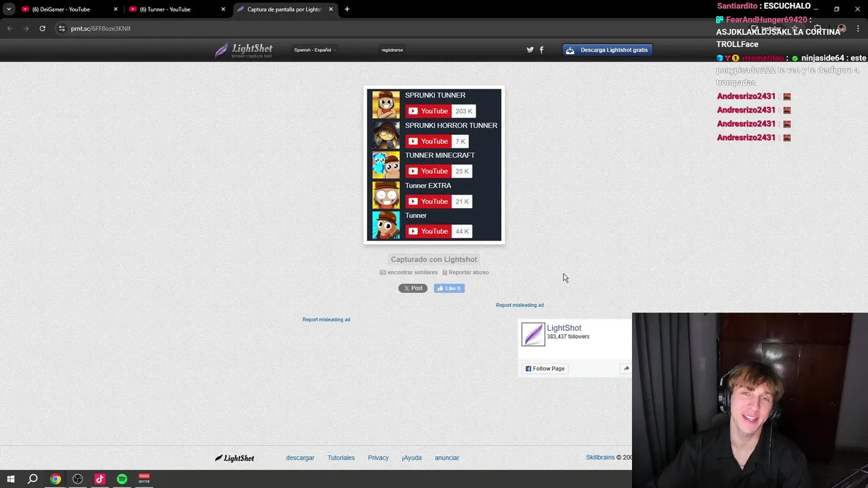Switch to the DeiGamer - YouTube tab
The image size is (868, 488).
click(70, 9)
